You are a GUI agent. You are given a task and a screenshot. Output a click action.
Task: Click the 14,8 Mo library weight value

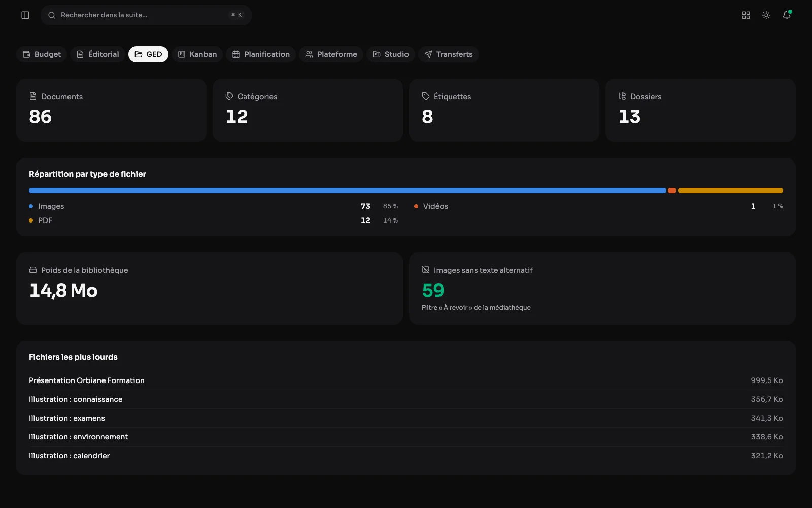point(63,291)
